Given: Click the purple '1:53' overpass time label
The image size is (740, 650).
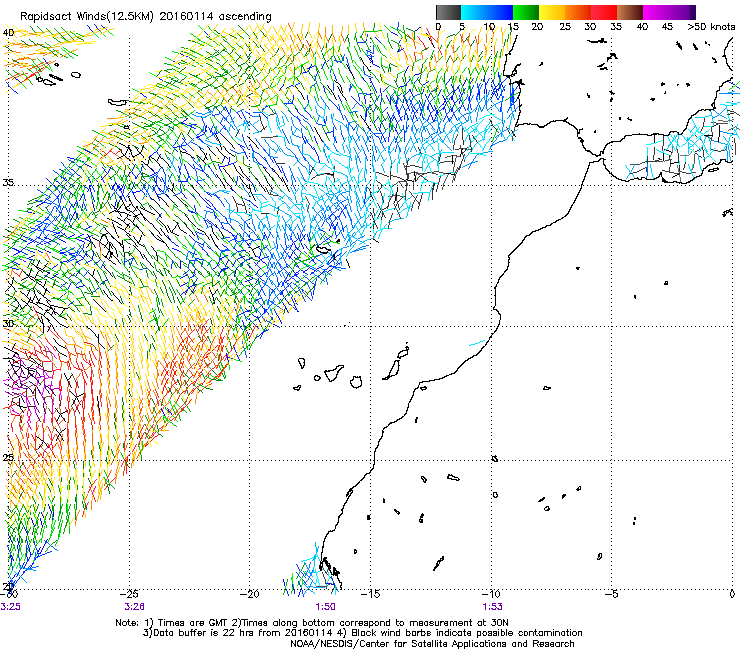Looking at the screenshot, I should coord(492,607).
